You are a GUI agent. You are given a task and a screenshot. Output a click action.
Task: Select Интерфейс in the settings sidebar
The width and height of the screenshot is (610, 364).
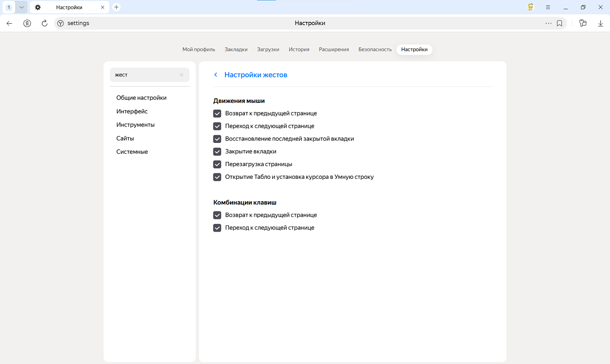pyautogui.click(x=132, y=111)
